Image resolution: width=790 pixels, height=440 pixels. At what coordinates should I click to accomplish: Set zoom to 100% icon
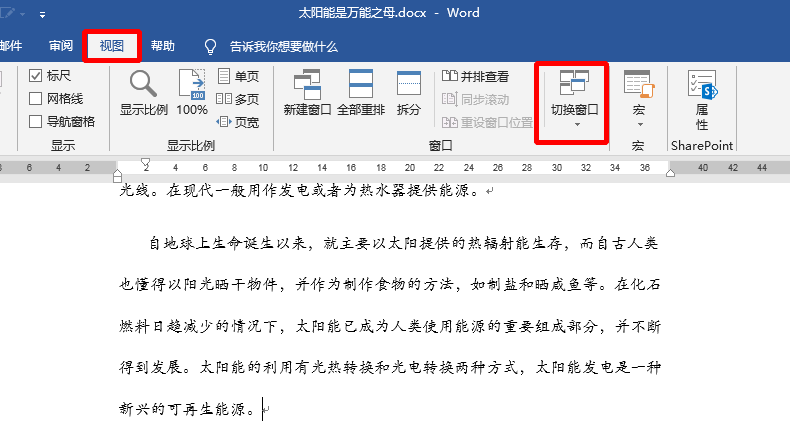pyautogui.click(x=192, y=85)
